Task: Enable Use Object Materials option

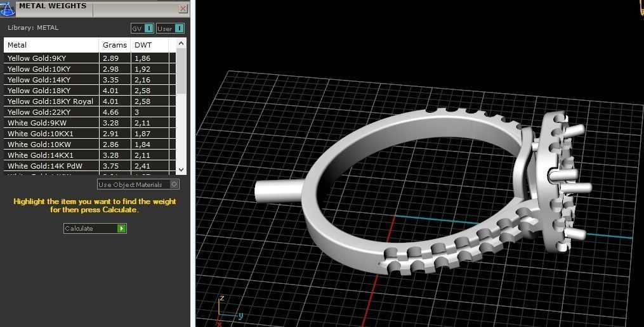Action: [x=138, y=184]
